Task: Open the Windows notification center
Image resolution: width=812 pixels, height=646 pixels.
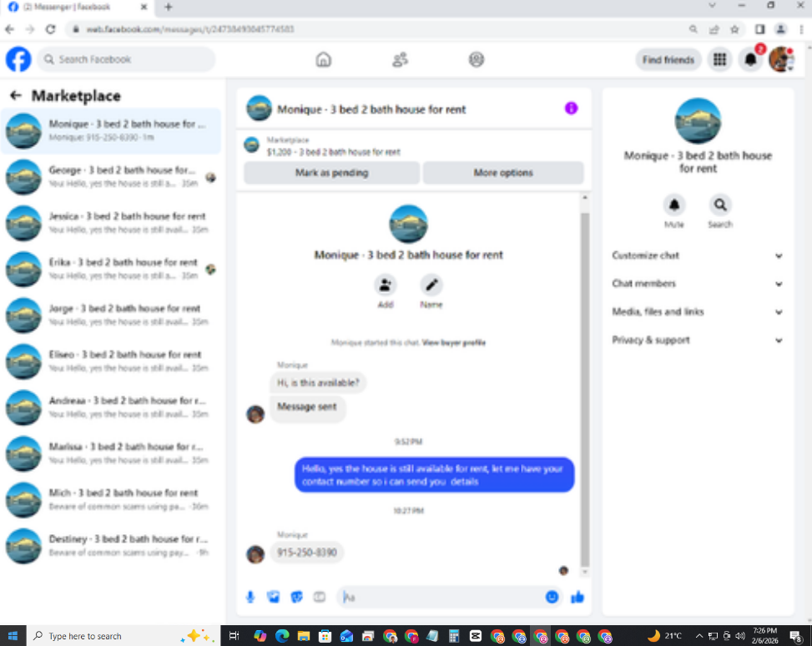Action: (x=796, y=636)
